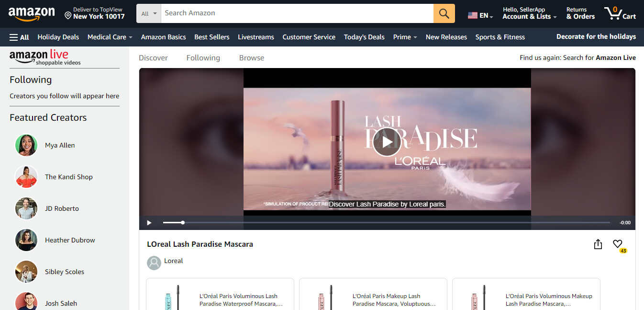The width and height of the screenshot is (644, 310).
Task: Toggle playback with the bottom play control
Action: click(149, 222)
